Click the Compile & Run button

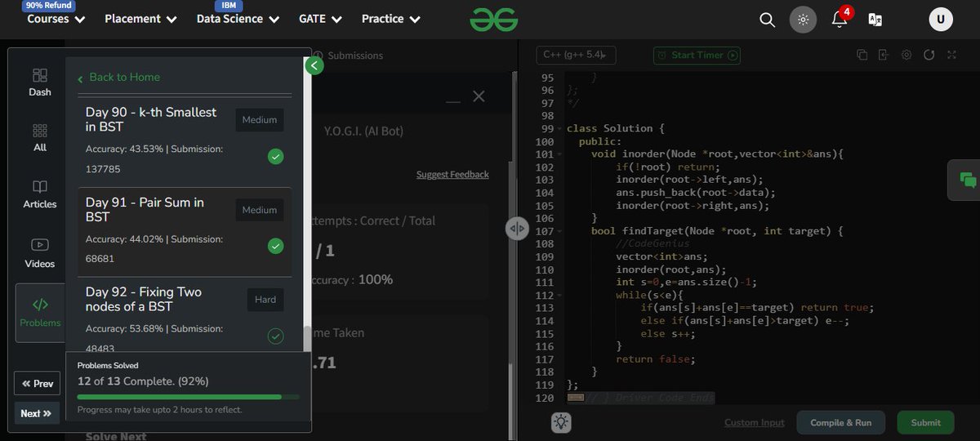coord(840,422)
